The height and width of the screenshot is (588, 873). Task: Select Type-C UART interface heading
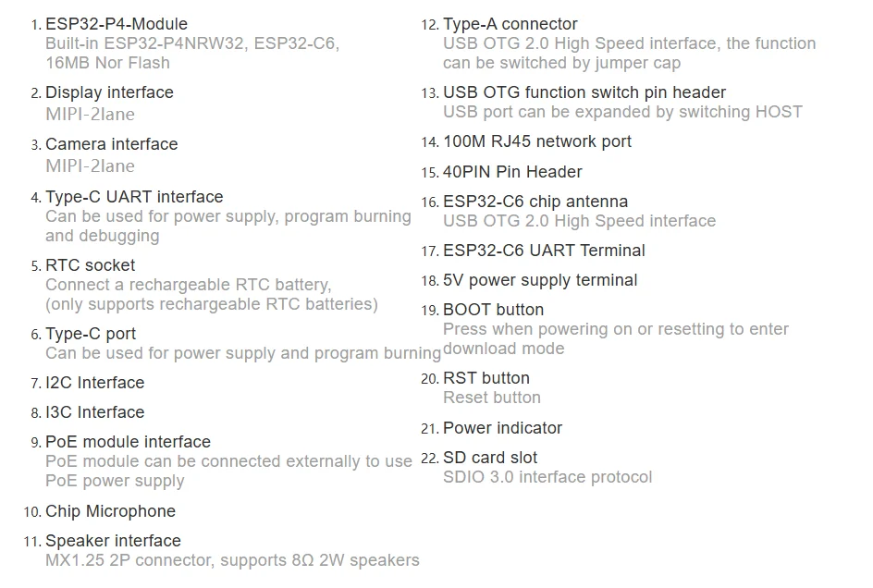[134, 197]
